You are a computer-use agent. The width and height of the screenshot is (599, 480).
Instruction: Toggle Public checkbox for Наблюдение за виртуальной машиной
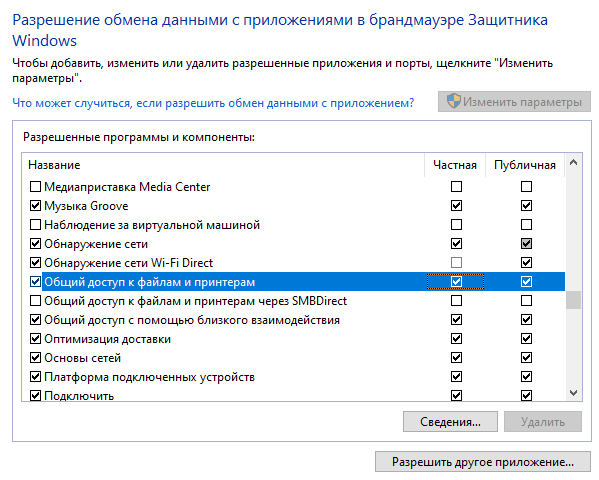[526, 224]
